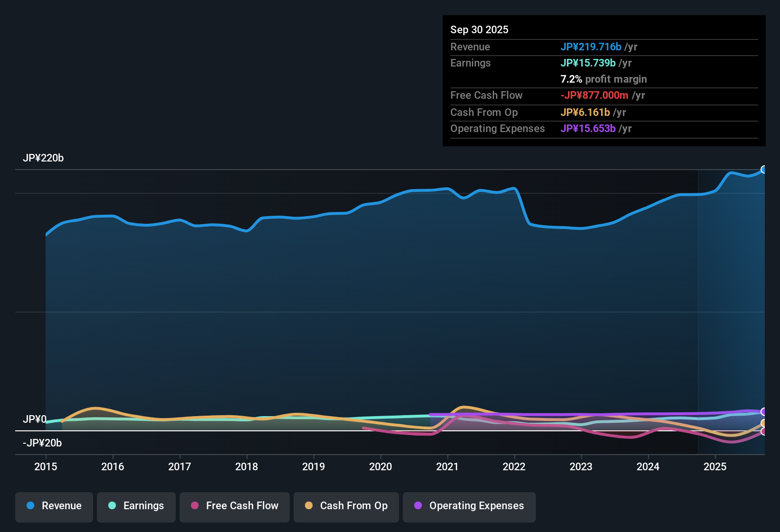
Task: Click the 2021 label on the timeline axis
Action: pyautogui.click(x=447, y=467)
